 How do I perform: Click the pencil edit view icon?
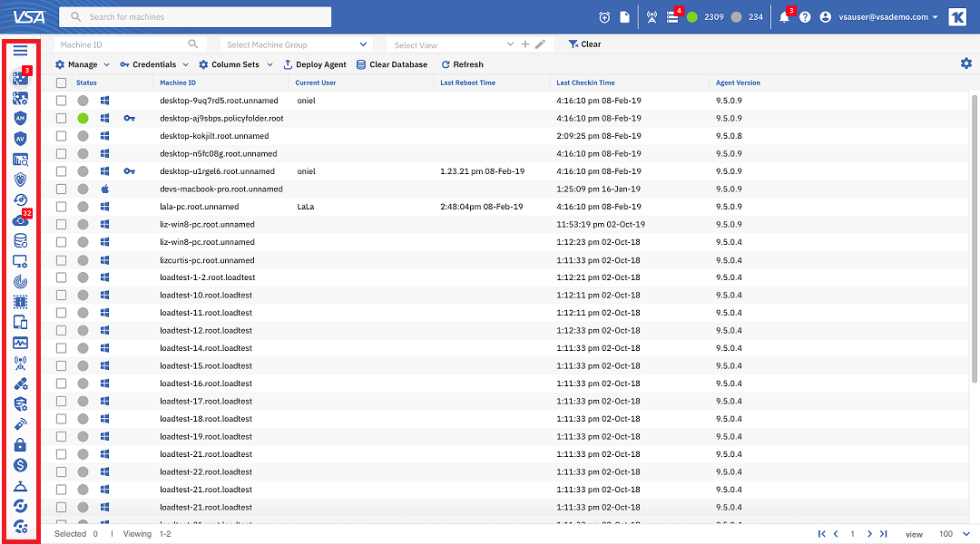(541, 44)
